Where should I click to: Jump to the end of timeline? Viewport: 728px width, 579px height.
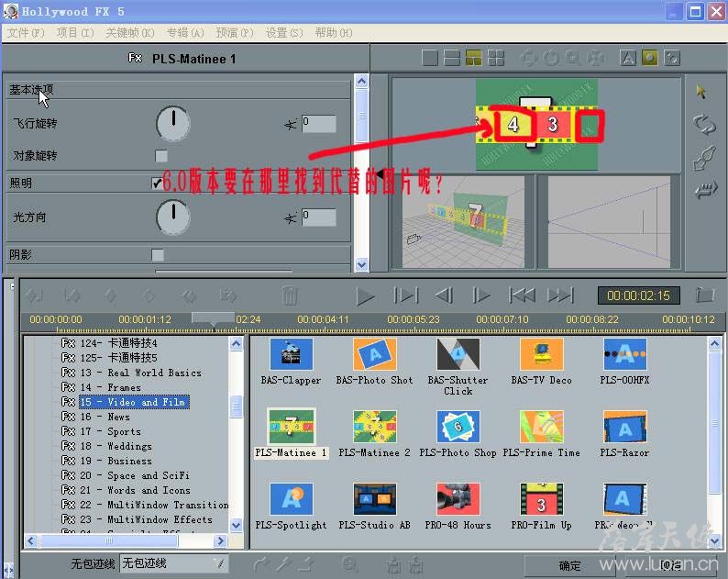coord(560,295)
